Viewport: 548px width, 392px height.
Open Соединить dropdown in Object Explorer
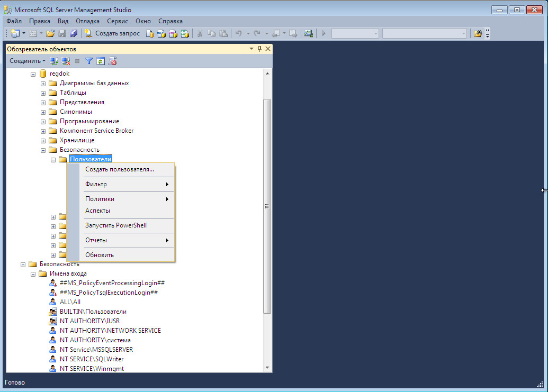click(x=27, y=61)
